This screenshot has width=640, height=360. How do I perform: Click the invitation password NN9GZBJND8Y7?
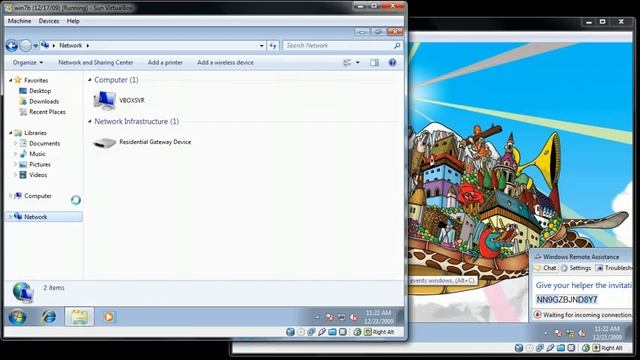[x=567, y=300]
